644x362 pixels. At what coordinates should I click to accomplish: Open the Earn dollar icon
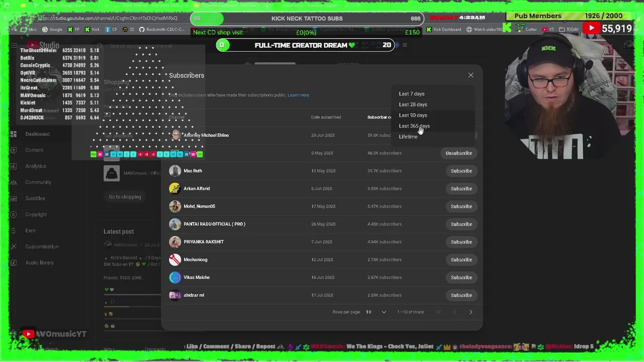[13, 231]
